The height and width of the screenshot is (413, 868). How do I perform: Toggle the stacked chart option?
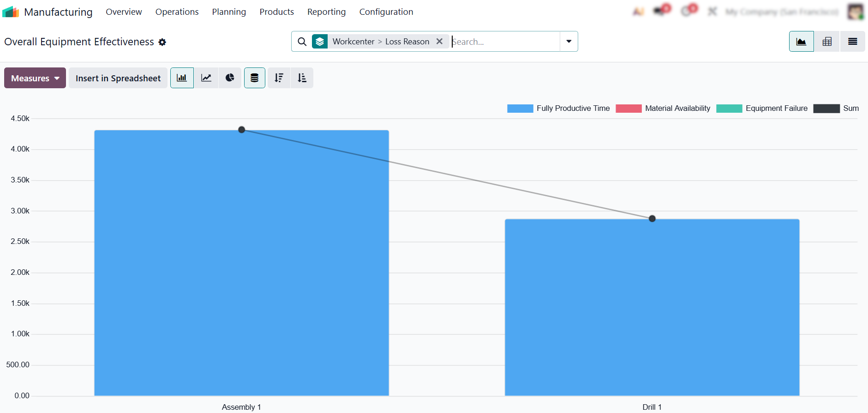click(x=254, y=78)
